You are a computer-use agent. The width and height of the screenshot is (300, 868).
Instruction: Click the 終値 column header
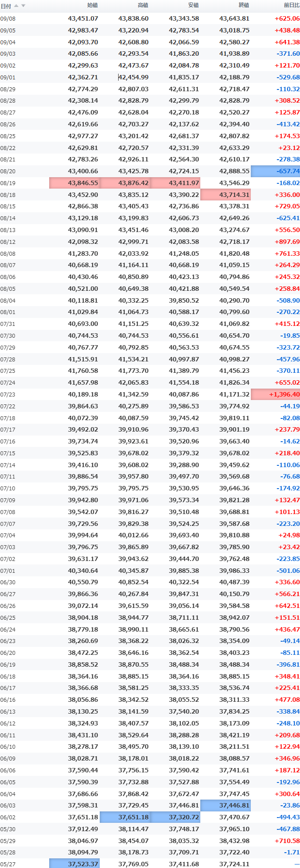click(244, 5)
